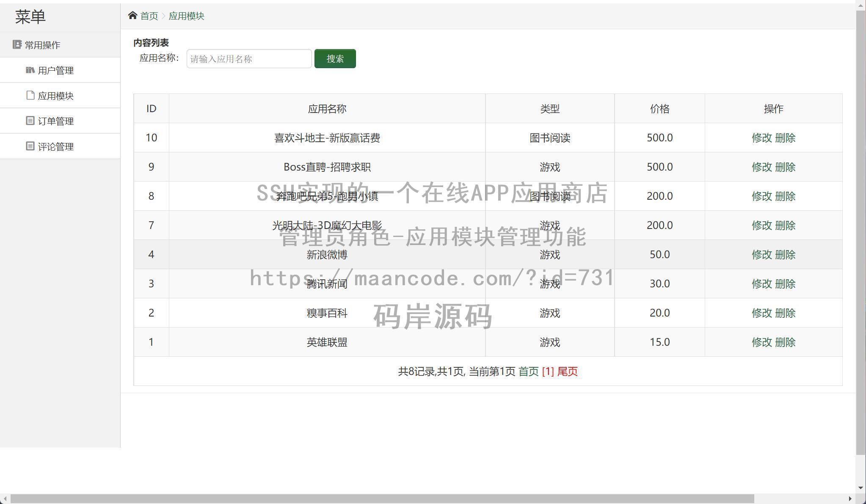Click 删除 for Boss直聘-招聘求职
This screenshot has width=866, height=504.
(785, 167)
